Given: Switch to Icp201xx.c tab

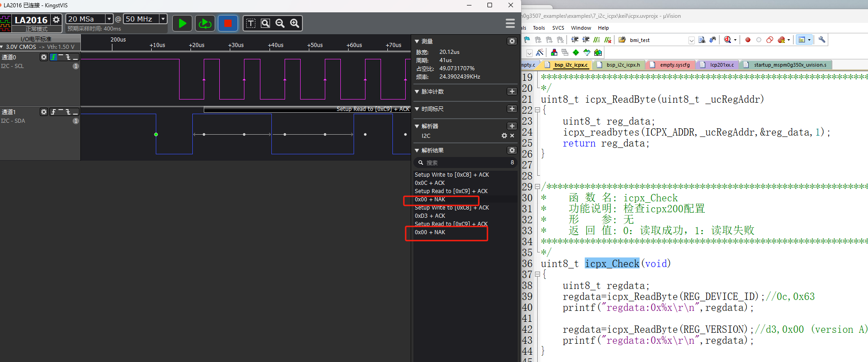Looking at the screenshot, I should pyautogui.click(x=718, y=65).
